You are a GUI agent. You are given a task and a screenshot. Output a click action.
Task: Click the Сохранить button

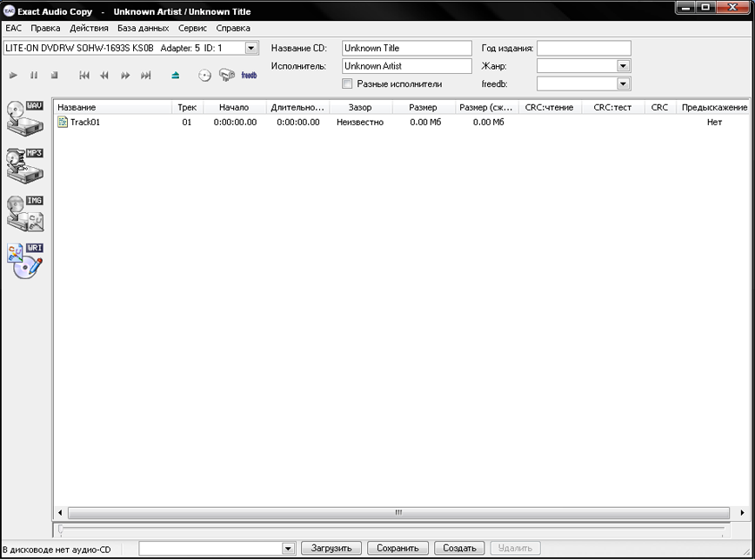click(398, 548)
